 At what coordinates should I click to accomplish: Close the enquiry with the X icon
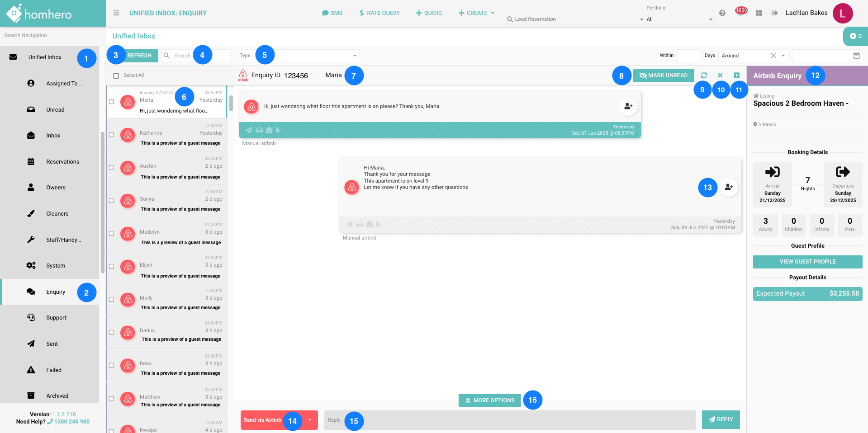tap(721, 75)
